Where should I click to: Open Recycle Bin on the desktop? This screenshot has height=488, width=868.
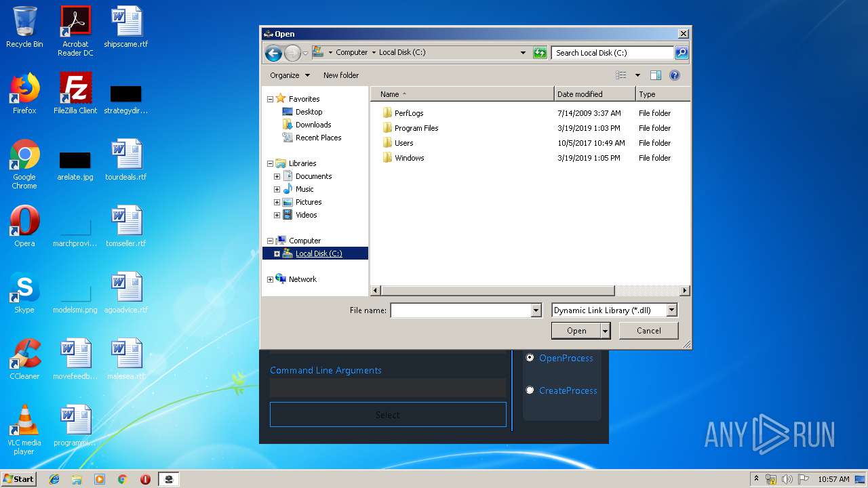point(24,27)
